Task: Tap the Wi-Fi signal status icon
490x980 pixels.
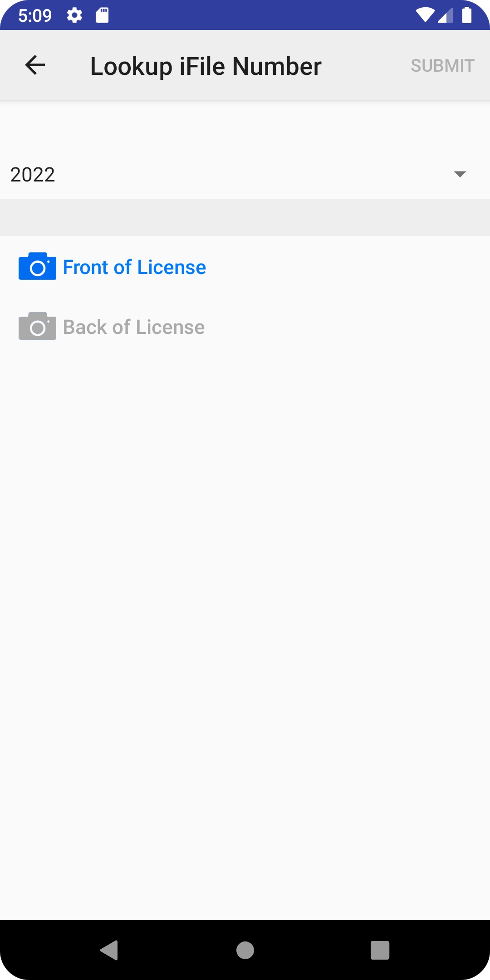Action: (x=425, y=15)
